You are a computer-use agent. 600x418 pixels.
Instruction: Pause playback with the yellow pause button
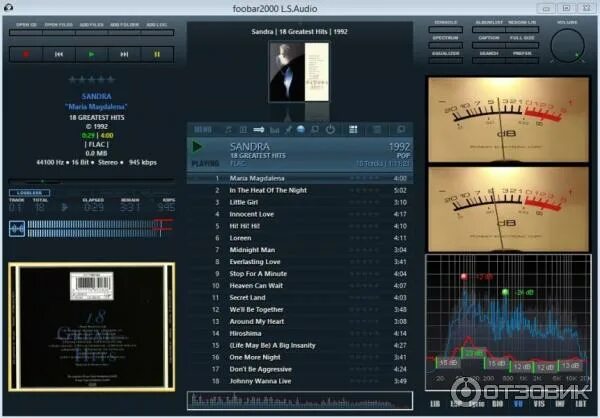157,54
